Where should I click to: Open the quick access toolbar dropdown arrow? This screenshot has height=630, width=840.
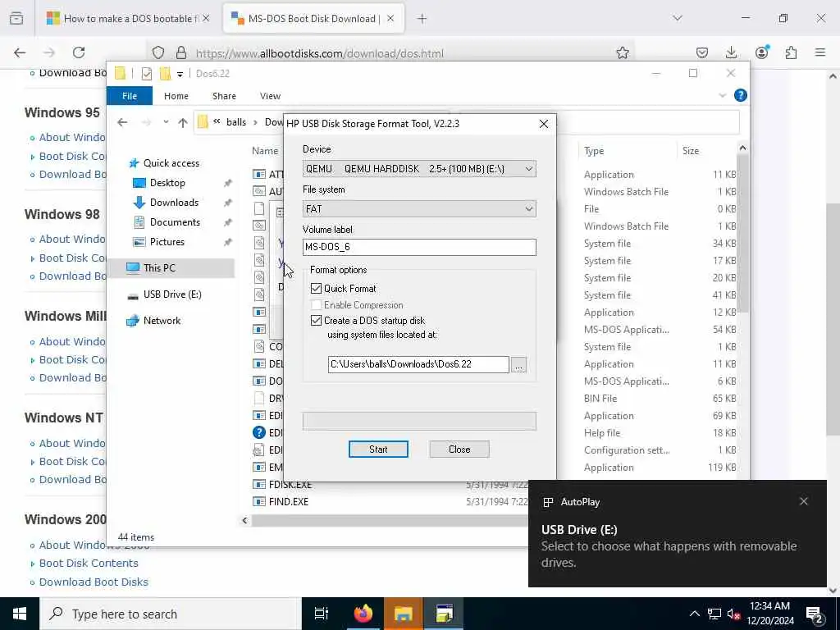click(180, 74)
